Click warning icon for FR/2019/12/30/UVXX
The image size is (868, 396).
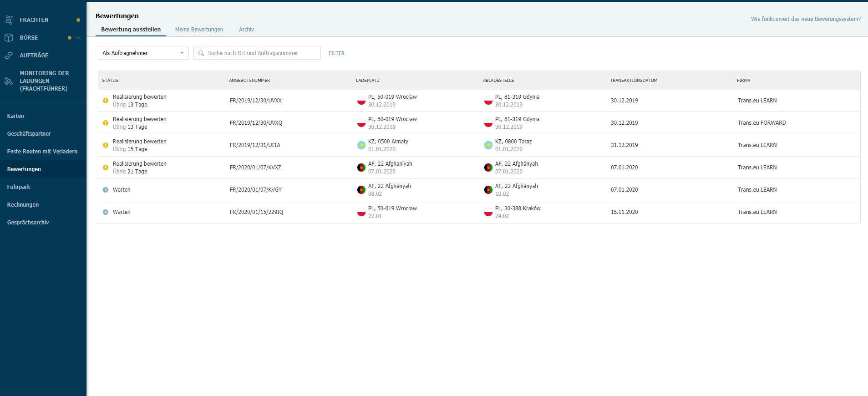106,101
